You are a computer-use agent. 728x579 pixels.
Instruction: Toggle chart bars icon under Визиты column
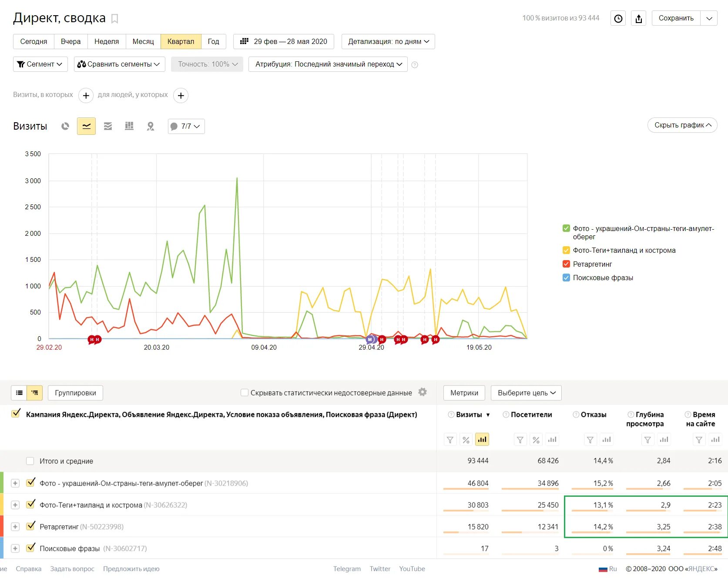482,440
